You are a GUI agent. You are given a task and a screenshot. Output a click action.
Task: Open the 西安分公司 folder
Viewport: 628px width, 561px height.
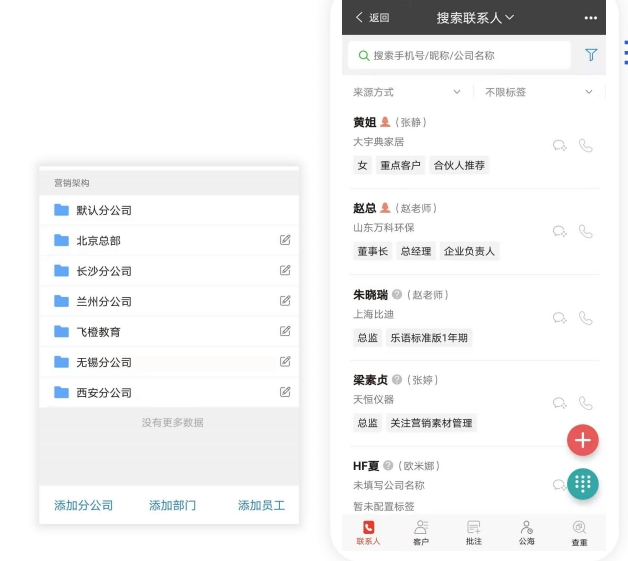coord(169,392)
